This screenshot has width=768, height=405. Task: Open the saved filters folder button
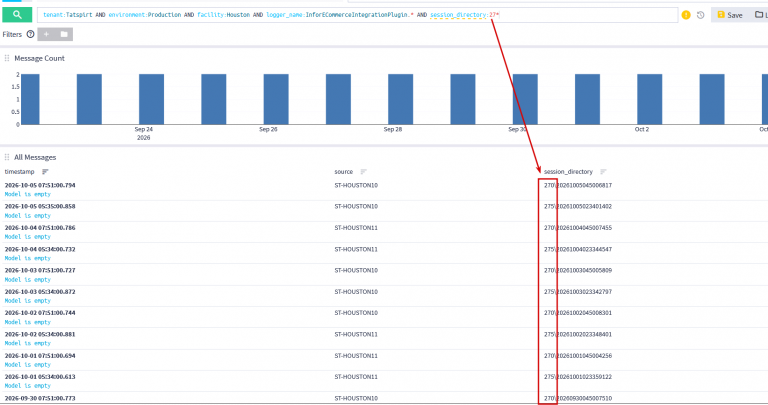pyautogui.click(x=64, y=34)
